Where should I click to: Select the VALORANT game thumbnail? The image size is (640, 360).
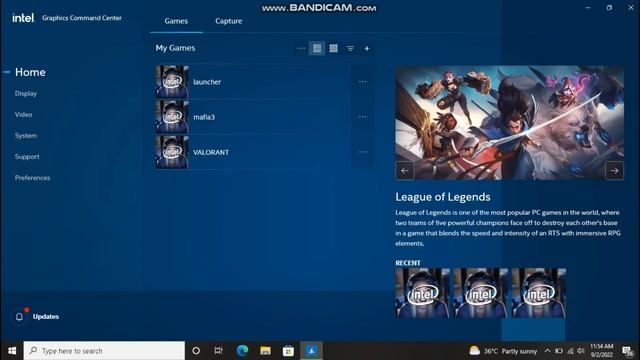click(172, 152)
